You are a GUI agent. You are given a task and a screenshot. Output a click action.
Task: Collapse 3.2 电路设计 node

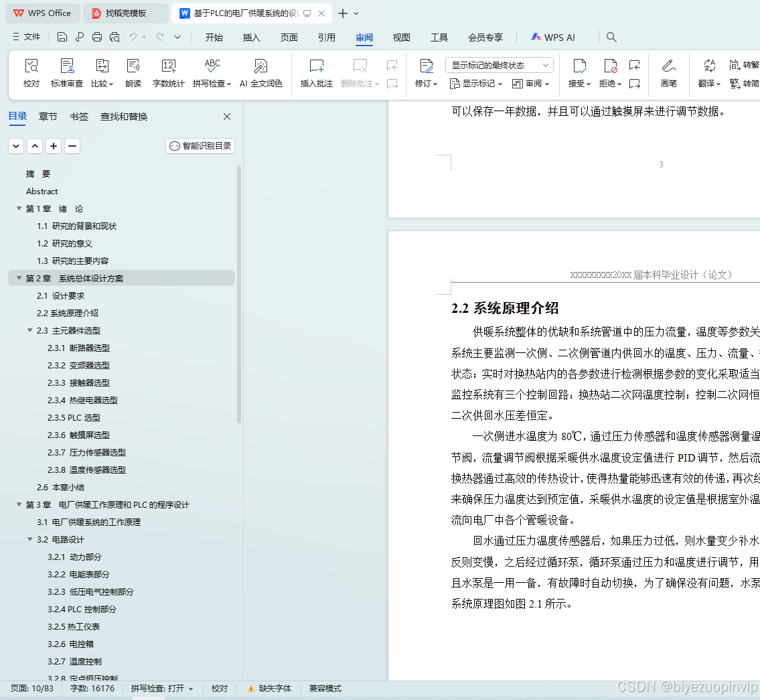coord(29,539)
